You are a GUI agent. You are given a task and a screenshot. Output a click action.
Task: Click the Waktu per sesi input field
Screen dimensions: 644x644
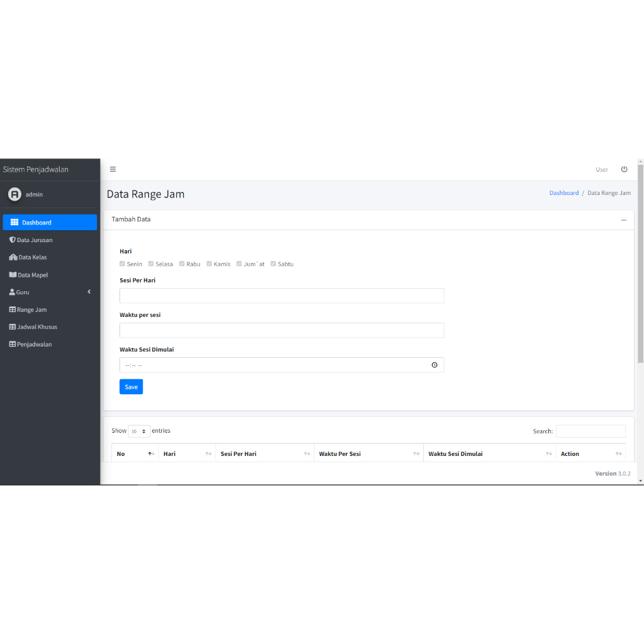[282, 330]
